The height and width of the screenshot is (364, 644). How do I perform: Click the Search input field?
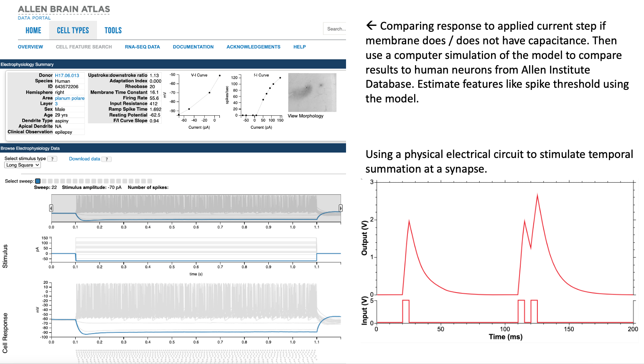[335, 29]
